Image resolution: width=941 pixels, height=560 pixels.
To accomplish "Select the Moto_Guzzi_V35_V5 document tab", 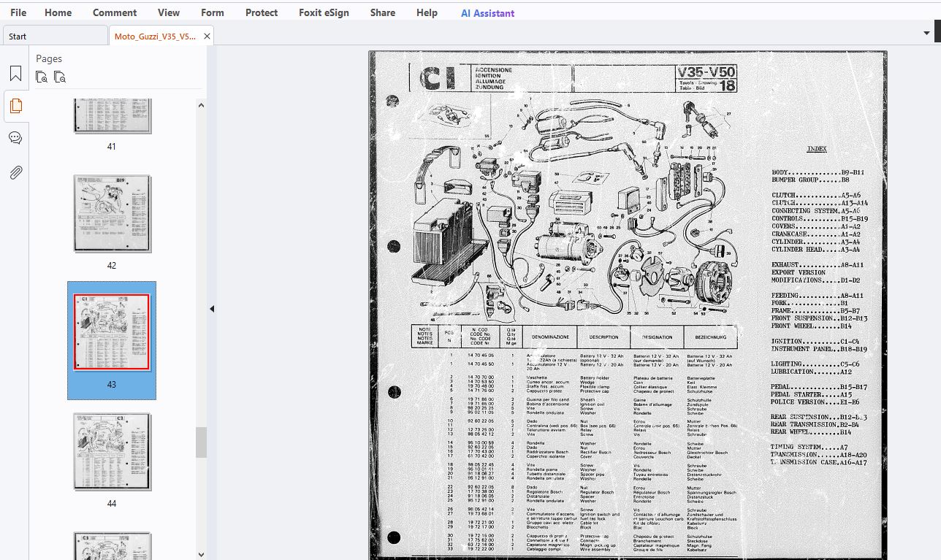I will point(155,36).
